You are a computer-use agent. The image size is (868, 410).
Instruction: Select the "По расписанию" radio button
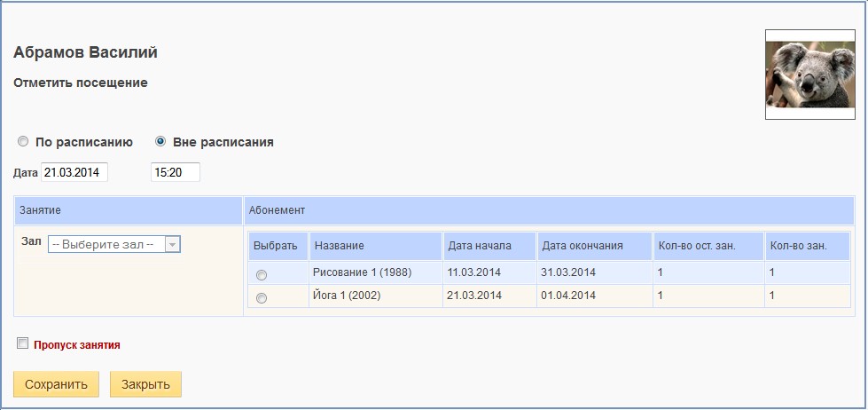[x=23, y=142]
